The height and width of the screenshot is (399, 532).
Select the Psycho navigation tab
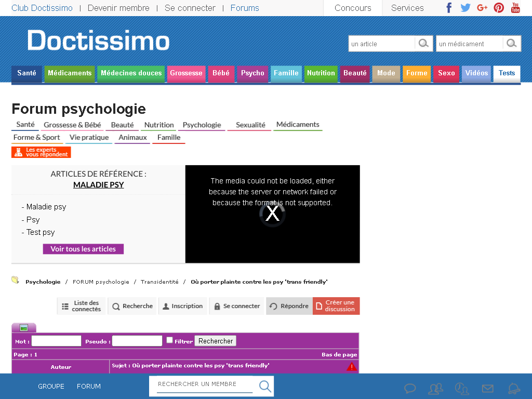click(252, 73)
